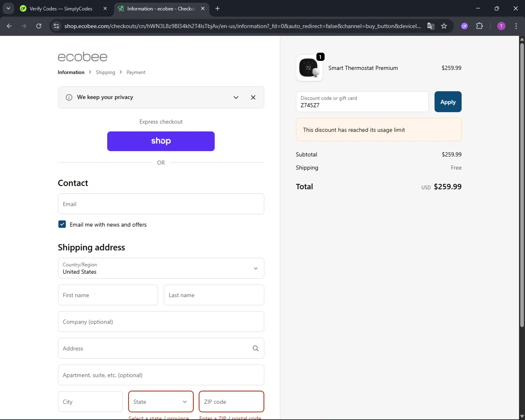Viewport: 525px width, 420px height.
Task: Open the Chrome profile avatar
Action: tap(501, 26)
